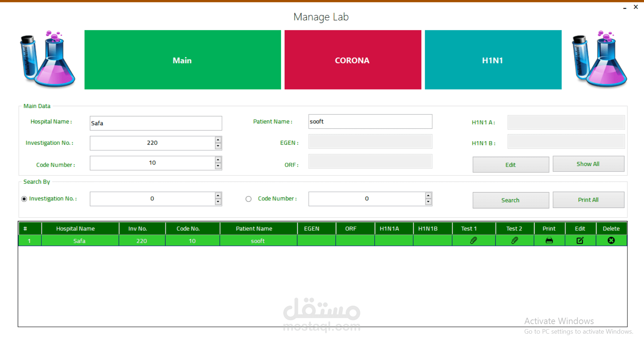This screenshot has height=340, width=644.
Task: Click the Inv No. column header
Action: 142,229
